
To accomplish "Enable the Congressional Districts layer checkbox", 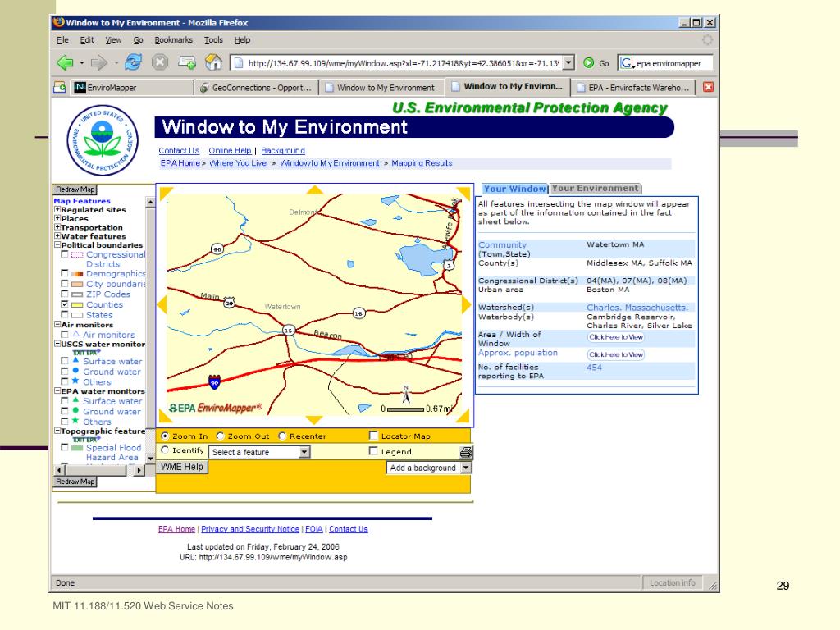I will [x=65, y=254].
